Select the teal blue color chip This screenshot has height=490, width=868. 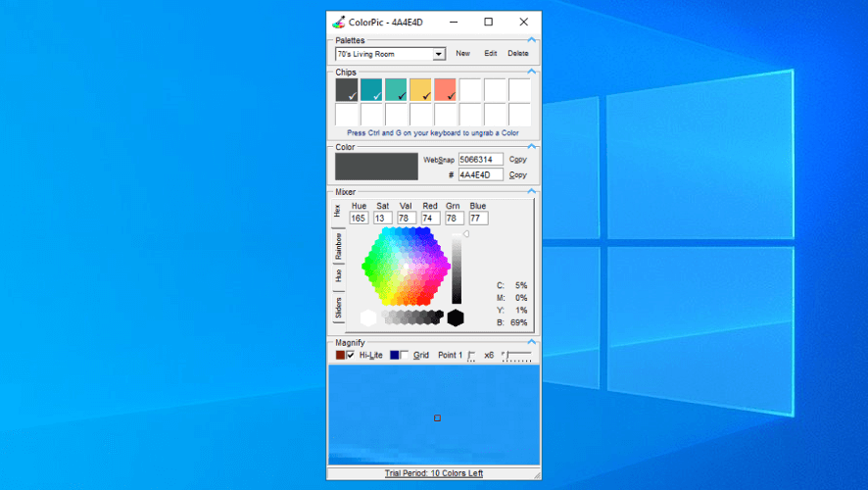(371, 90)
